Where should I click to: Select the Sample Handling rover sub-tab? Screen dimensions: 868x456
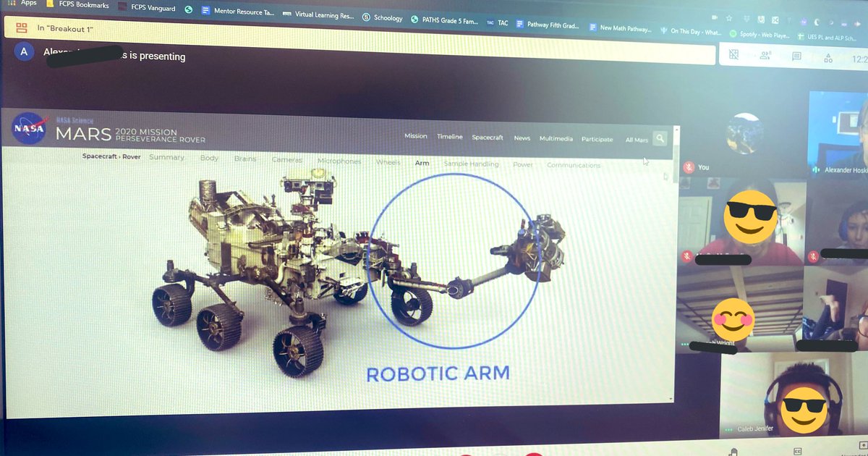471,164
